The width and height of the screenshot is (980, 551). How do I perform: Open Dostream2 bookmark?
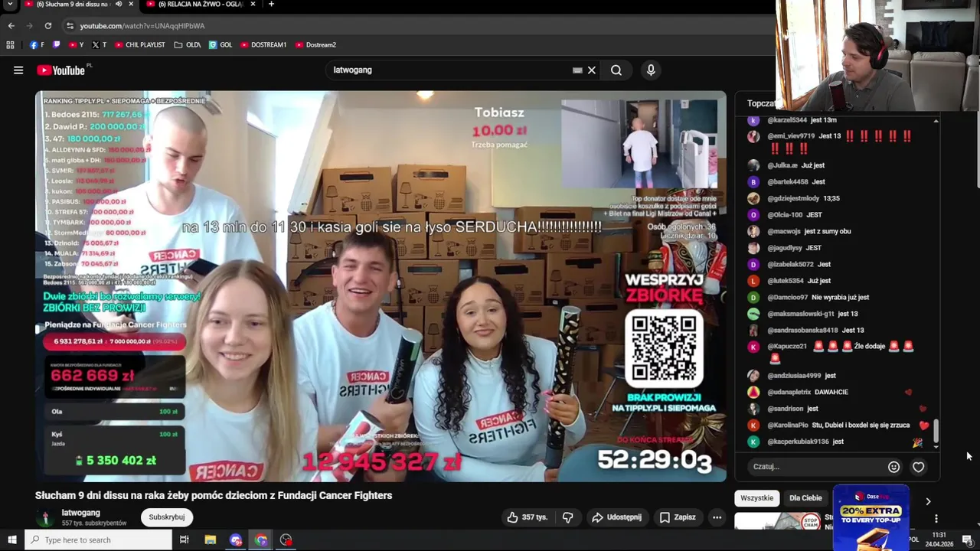(315, 45)
